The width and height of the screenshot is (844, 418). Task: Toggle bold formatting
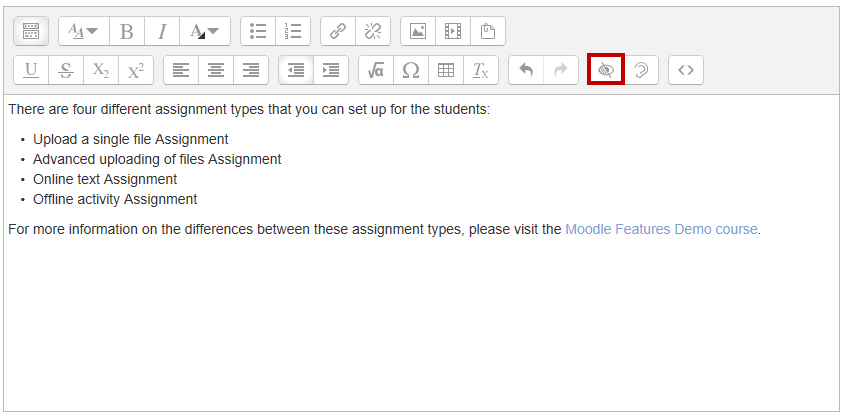(x=126, y=31)
